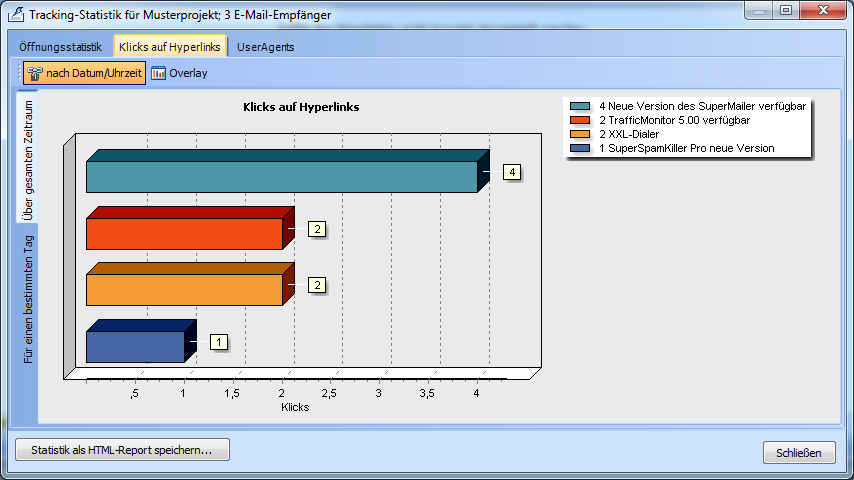Select the Klicks auf Hyperlinks tab
This screenshot has height=480, width=854.
[x=169, y=46]
